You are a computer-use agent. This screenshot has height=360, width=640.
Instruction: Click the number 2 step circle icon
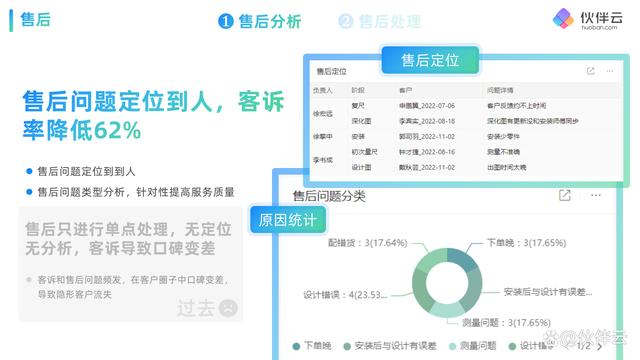pyautogui.click(x=346, y=21)
